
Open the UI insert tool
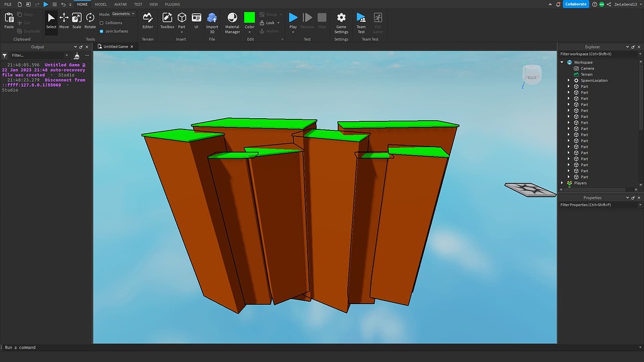tap(196, 21)
